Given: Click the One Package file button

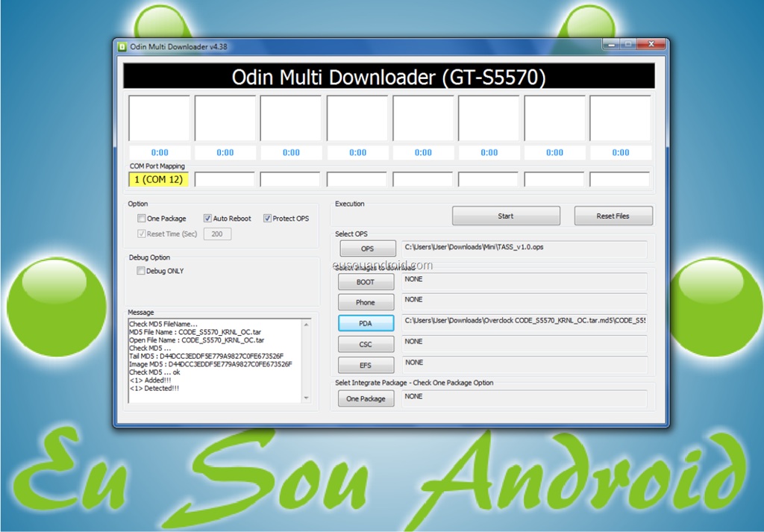Looking at the screenshot, I should [366, 398].
